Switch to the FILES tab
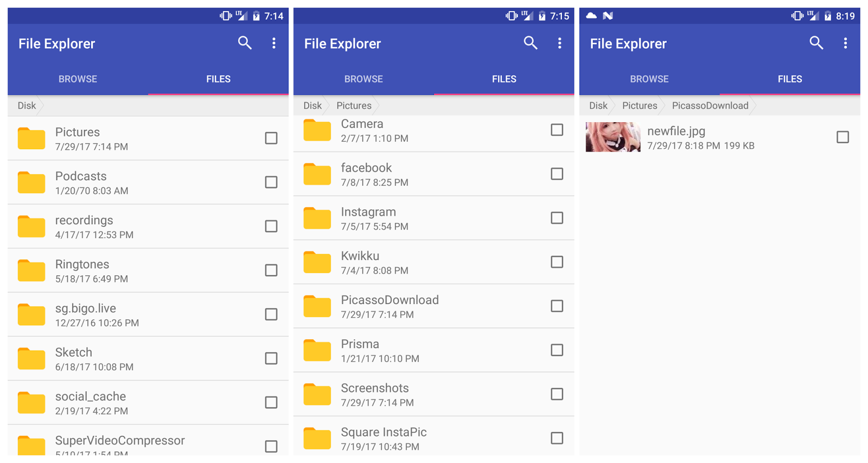This screenshot has height=463, width=868. click(x=218, y=79)
